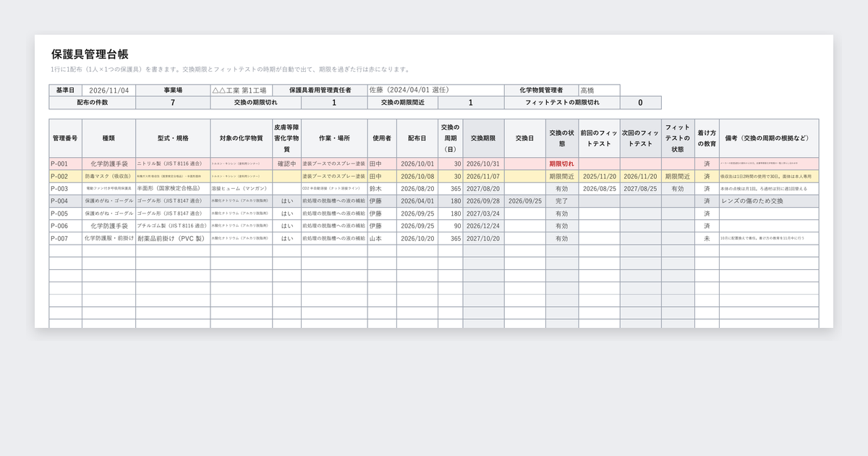The height and width of the screenshot is (456, 868).
Task: Click the 種類 column header
Action: point(109,138)
